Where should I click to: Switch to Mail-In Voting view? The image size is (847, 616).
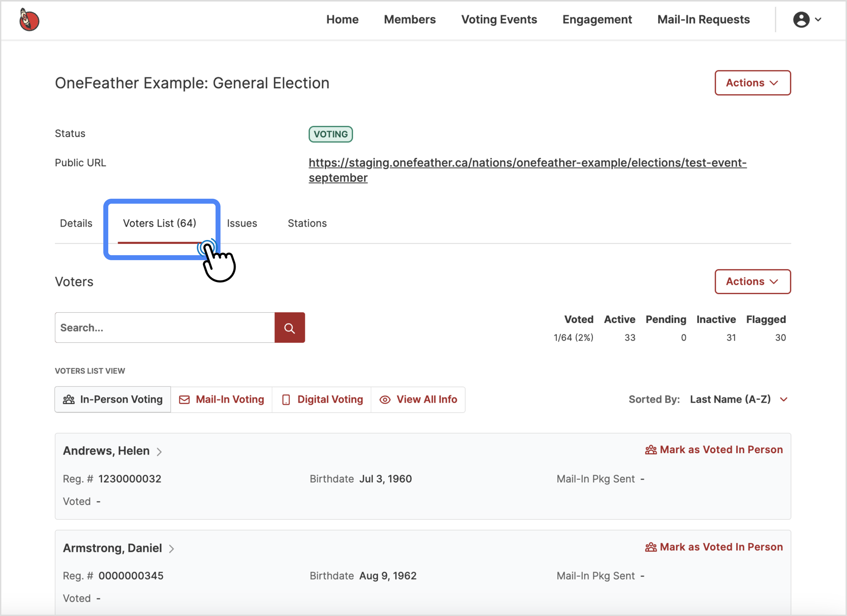[221, 399]
